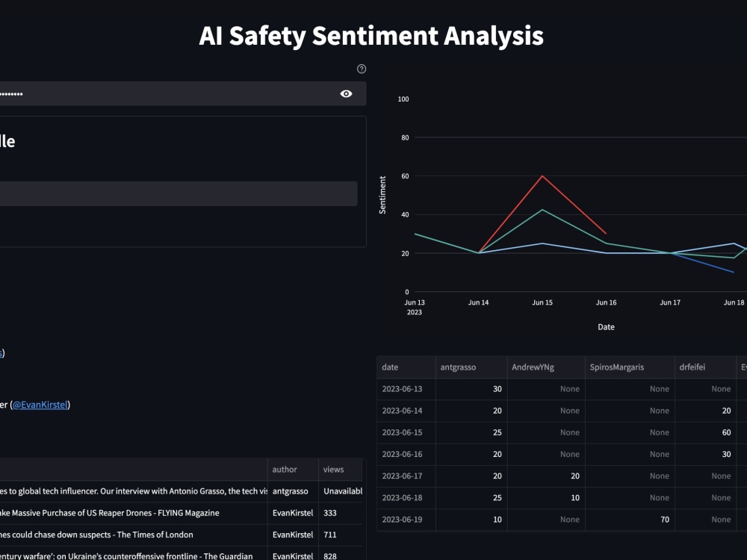The height and width of the screenshot is (560, 747).
Task: Select the 2023-06-13 date cell
Action: click(x=406, y=389)
